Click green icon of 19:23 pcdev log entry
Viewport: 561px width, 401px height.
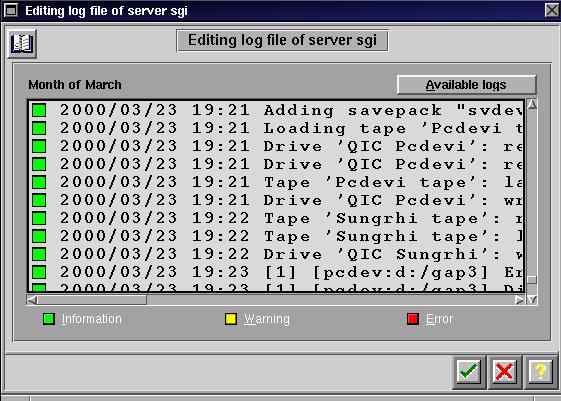click(x=39, y=272)
